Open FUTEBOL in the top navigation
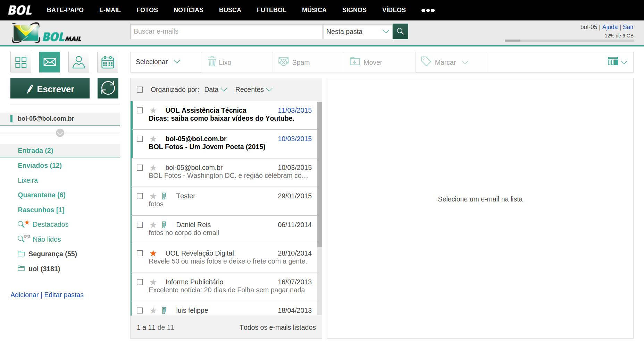This screenshot has width=644, height=344. 271,10
